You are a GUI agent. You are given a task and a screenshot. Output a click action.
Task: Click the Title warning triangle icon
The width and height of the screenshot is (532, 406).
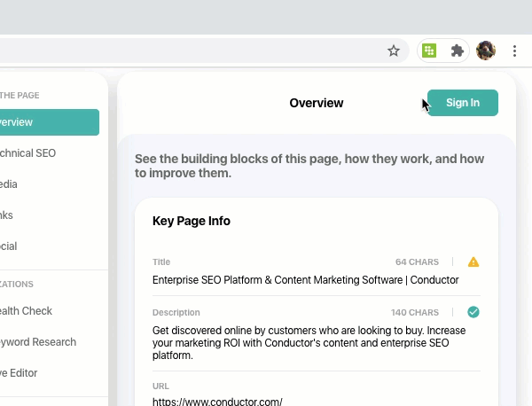coord(473,262)
